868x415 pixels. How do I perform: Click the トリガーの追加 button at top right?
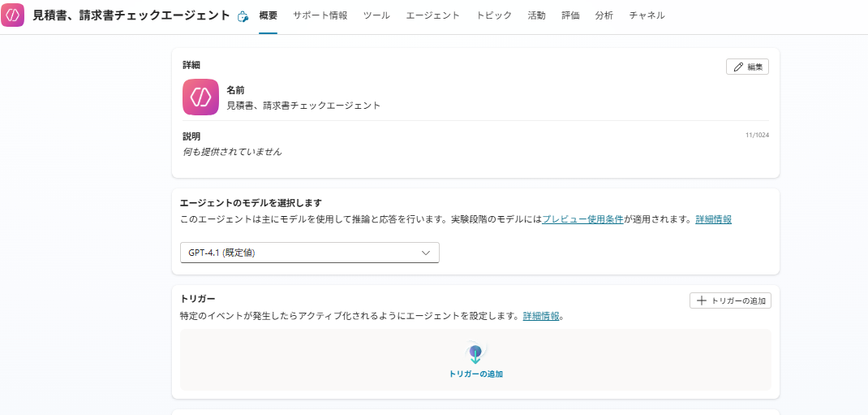(730, 300)
